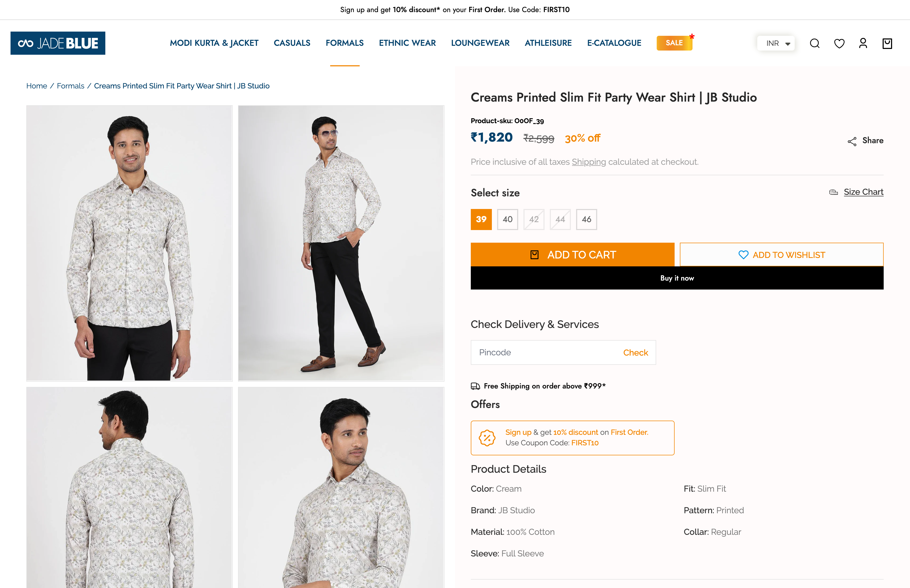Viewport: 910px width, 588px height.
Task: Switch to the FORMALS navigation tab
Action: [x=344, y=43]
